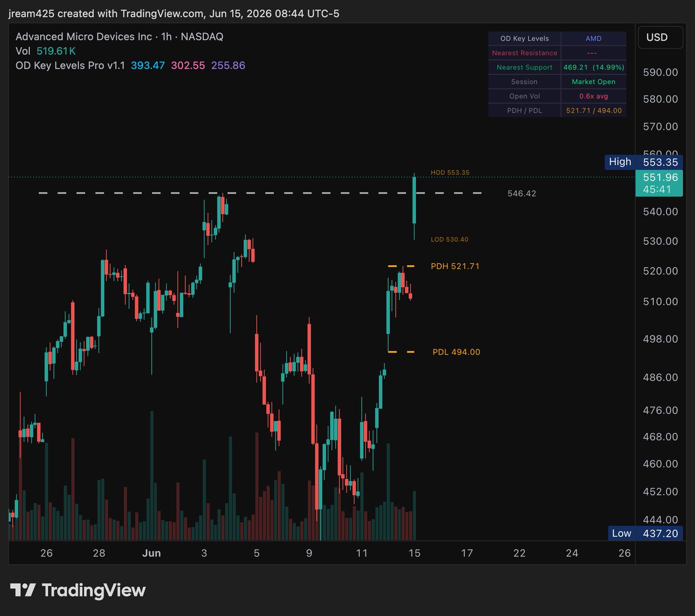Click the 444.00 price axis label
This screenshot has width=695, height=616.
pos(660,520)
